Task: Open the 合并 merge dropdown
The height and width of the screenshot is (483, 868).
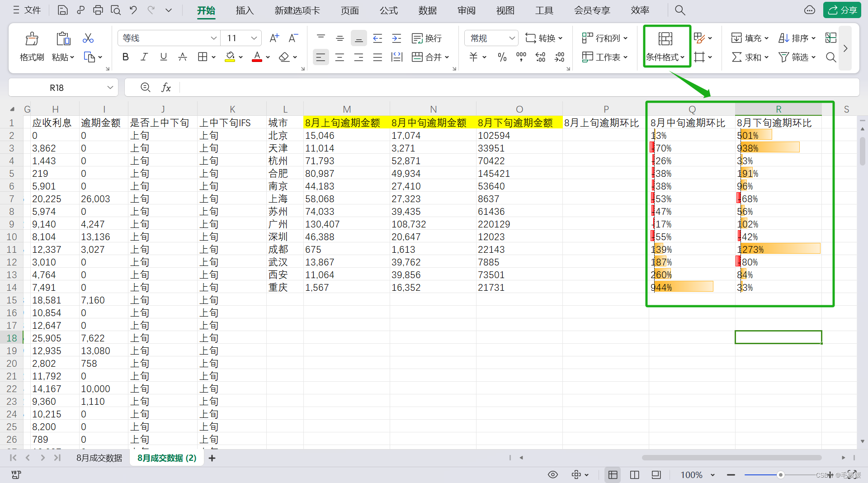Action: tap(431, 57)
